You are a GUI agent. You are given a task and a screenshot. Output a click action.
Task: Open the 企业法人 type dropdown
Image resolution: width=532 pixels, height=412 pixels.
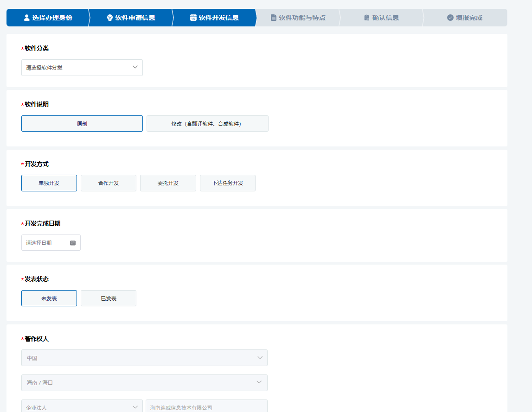[82, 407]
